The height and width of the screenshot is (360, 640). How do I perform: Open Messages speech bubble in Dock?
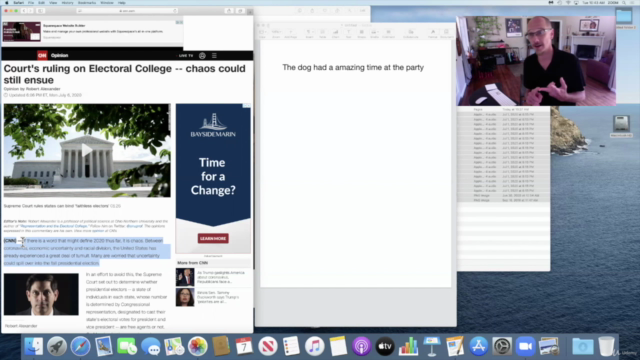(151, 347)
